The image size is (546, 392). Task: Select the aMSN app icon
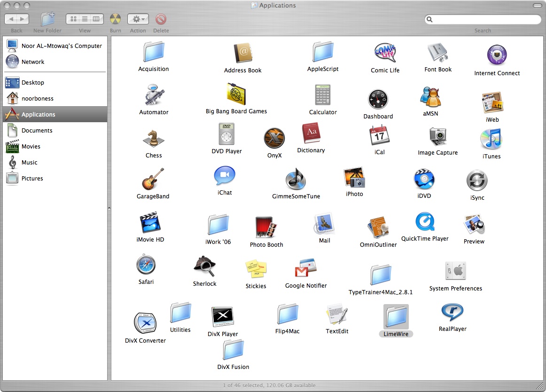click(x=430, y=96)
